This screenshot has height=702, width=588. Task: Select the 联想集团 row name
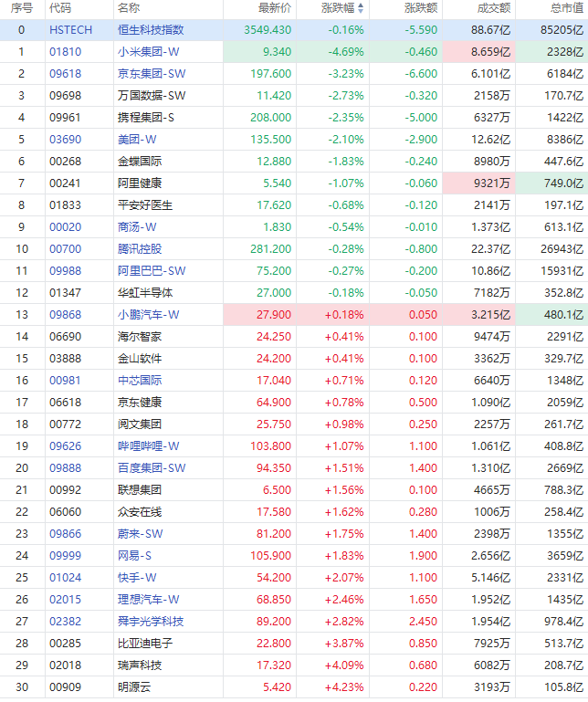point(140,491)
